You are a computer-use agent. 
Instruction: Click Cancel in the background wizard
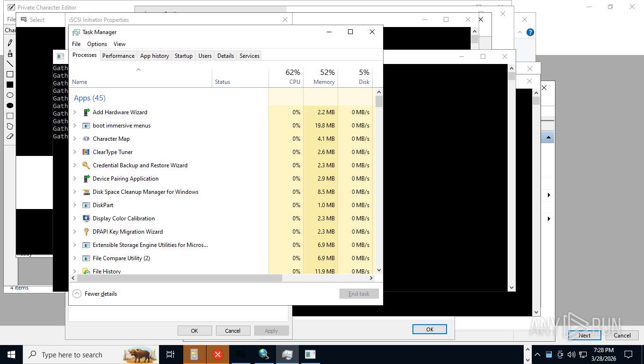[x=622, y=336]
